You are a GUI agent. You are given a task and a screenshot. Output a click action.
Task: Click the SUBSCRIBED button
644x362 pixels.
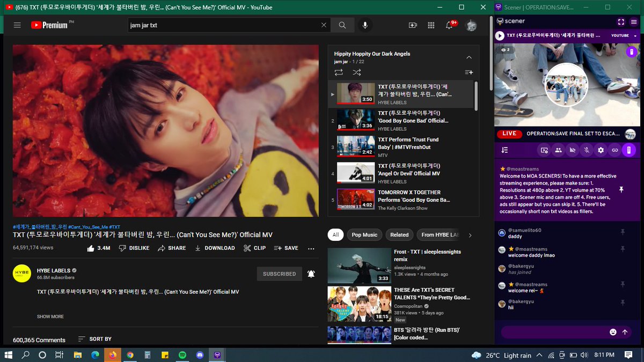(279, 274)
